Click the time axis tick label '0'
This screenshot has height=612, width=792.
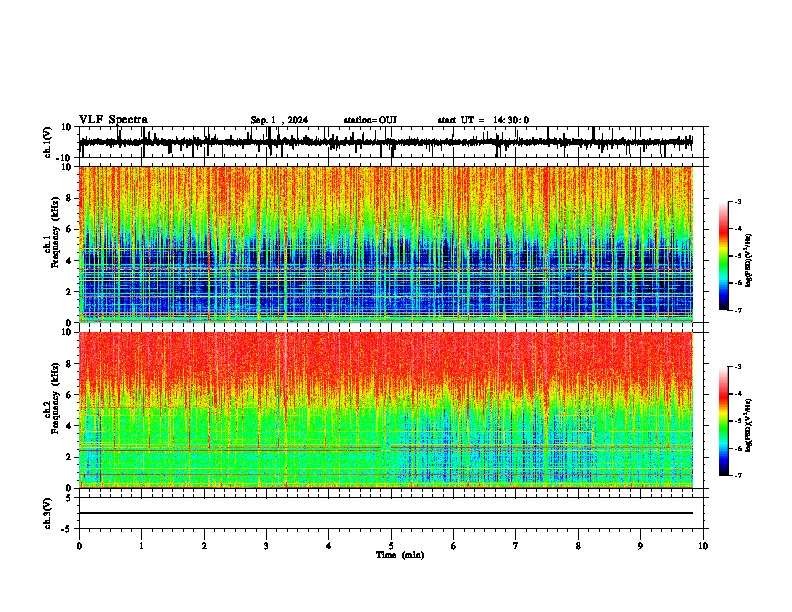click(79, 546)
